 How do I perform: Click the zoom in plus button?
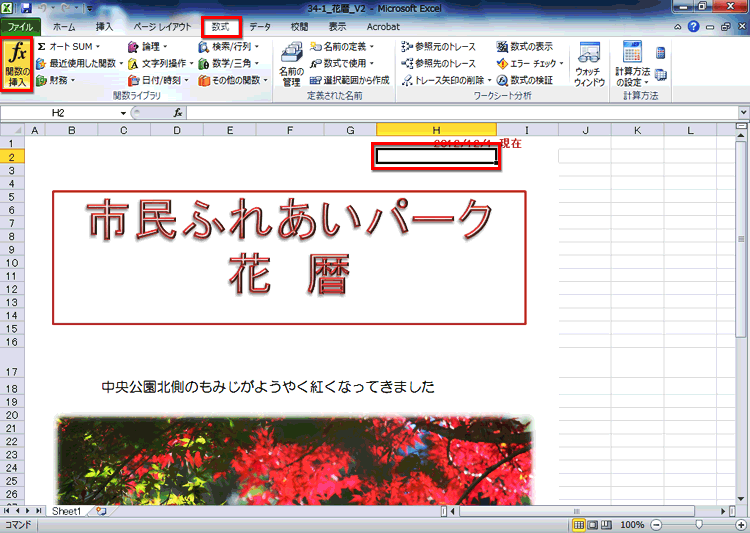[x=742, y=525]
